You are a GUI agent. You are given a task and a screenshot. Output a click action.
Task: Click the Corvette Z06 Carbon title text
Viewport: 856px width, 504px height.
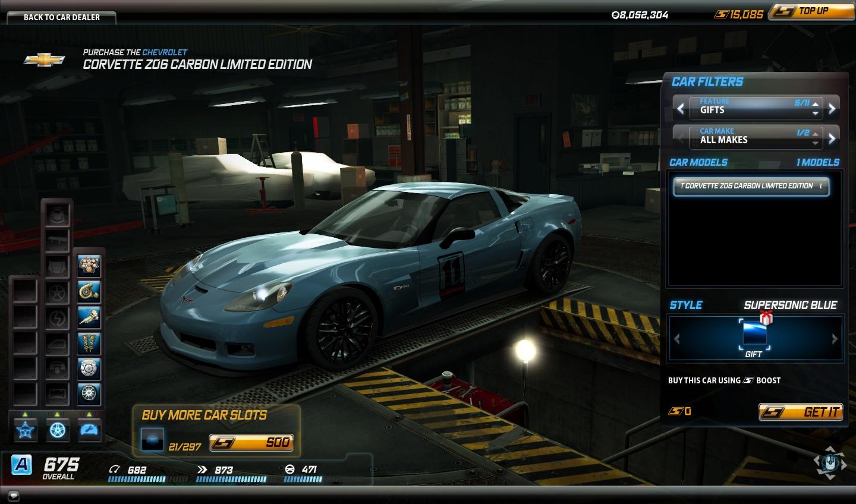[x=197, y=64]
